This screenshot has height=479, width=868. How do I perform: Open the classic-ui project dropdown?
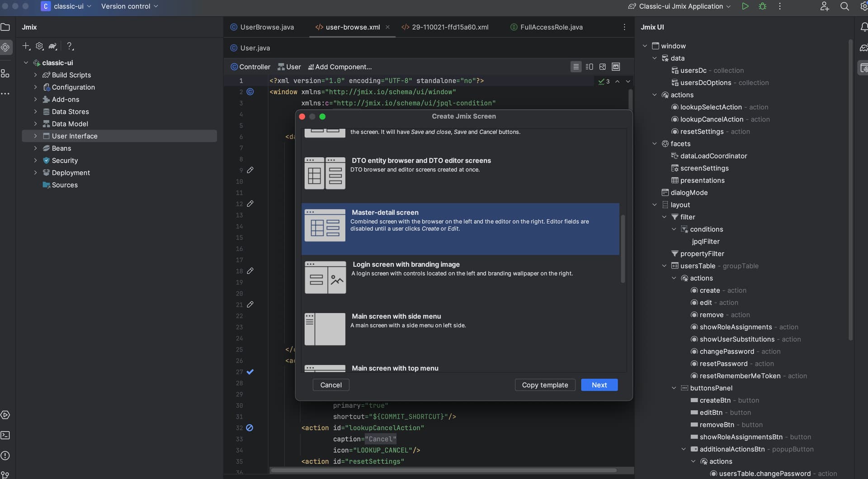(66, 6)
